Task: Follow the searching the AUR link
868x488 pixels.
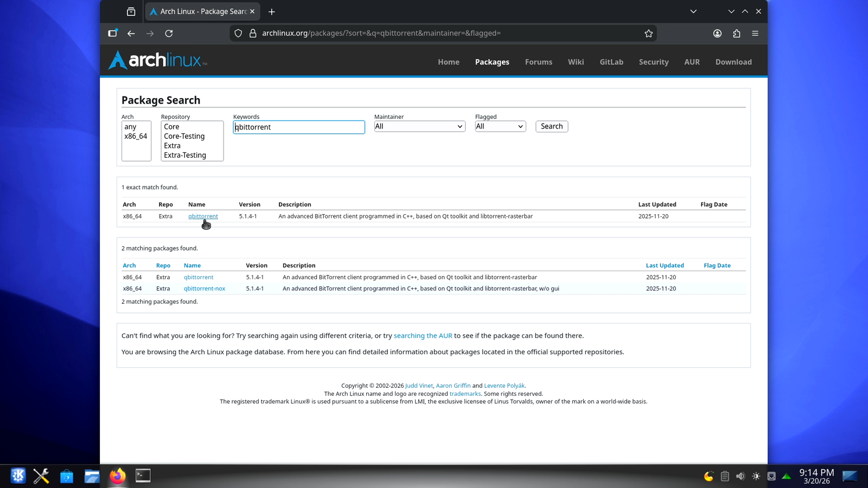Action: point(423,336)
